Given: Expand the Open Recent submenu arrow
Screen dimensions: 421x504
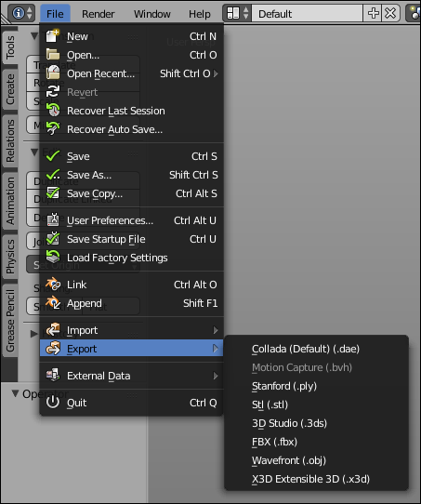Looking at the screenshot, I should click(x=216, y=73).
